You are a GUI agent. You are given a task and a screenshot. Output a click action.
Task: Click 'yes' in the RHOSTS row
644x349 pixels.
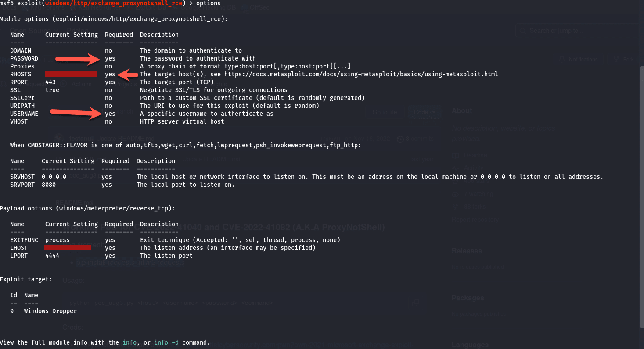110,75
